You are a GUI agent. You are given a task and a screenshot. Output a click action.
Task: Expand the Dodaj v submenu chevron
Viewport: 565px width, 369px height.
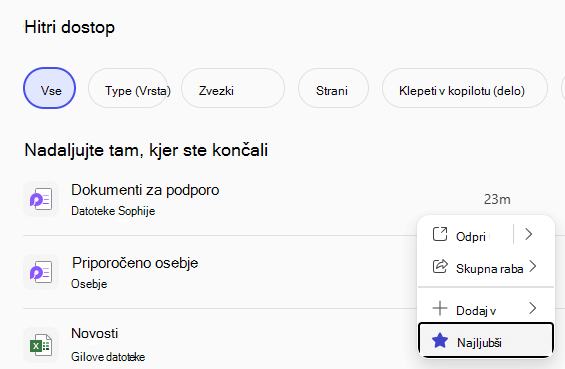click(533, 308)
